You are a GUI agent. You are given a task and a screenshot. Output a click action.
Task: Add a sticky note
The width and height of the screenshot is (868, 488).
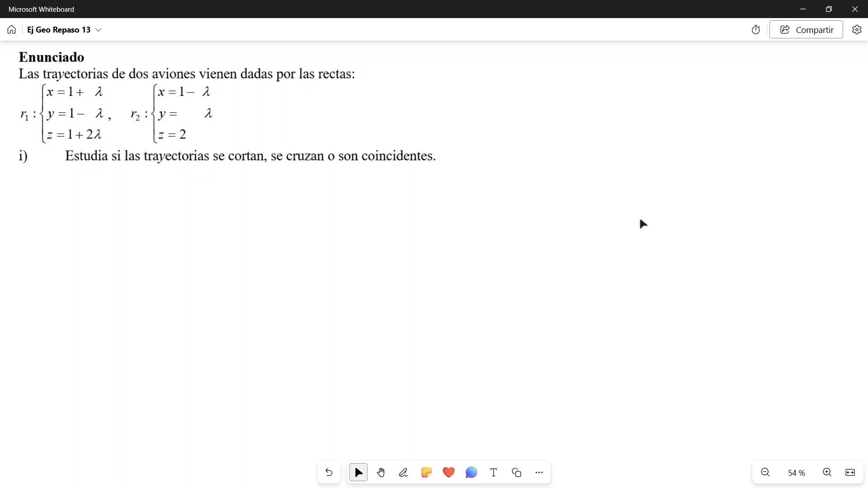click(426, 473)
